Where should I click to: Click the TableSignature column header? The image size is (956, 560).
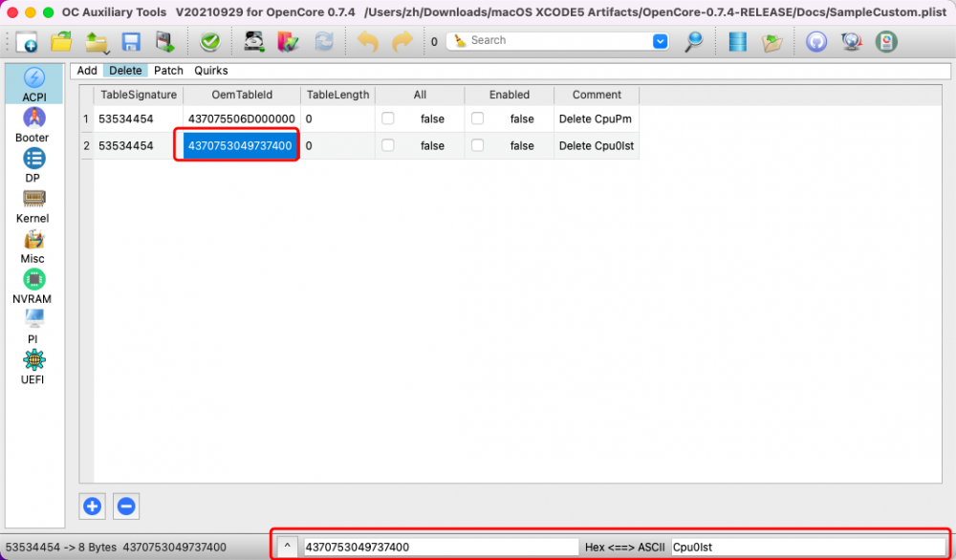139,95
